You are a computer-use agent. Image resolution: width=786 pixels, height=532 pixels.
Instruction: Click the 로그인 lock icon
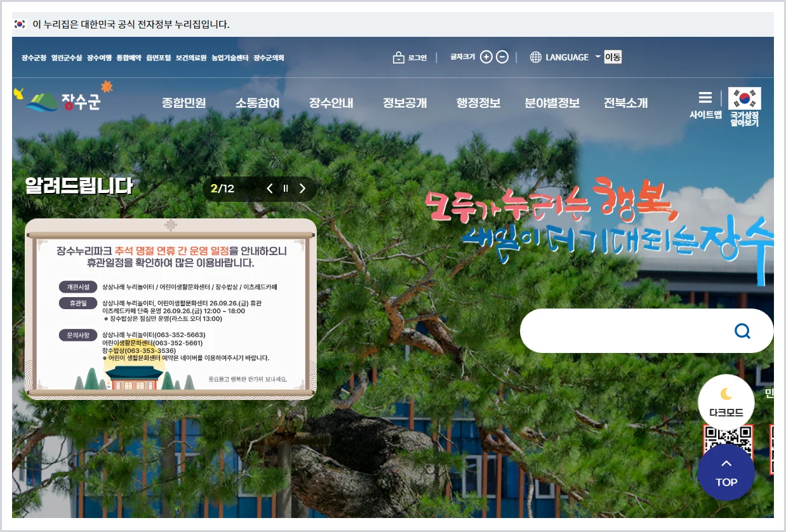click(399, 58)
